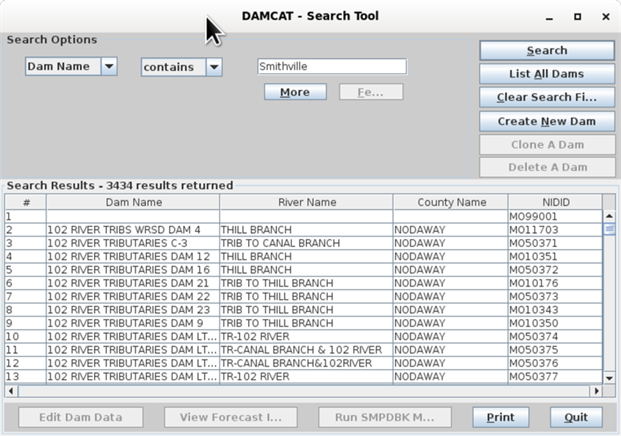Click NIDID cell MO50377
Screen dimensions: 621x436
(x=555, y=377)
